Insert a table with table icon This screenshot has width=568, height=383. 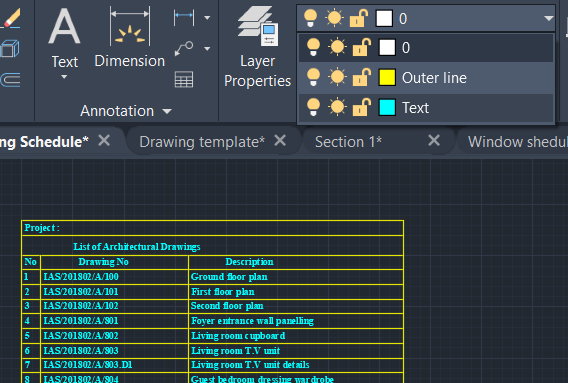pos(184,79)
